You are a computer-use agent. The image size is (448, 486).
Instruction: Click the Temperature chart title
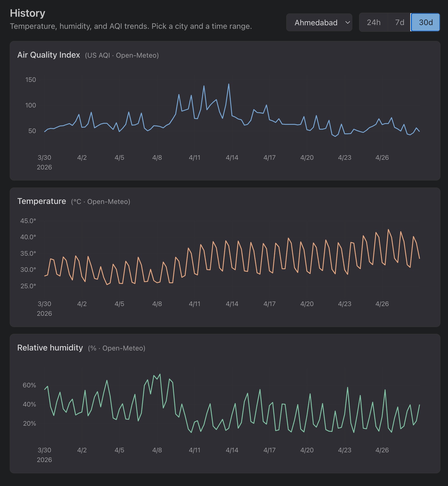[42, 201]
